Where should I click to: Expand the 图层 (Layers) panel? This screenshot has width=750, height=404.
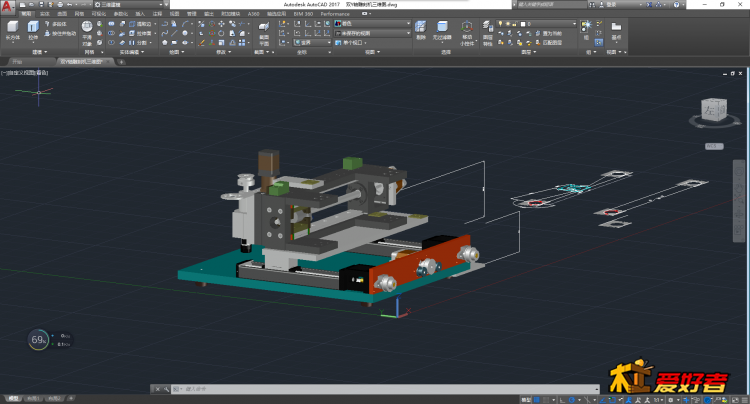tap(528, 52)
